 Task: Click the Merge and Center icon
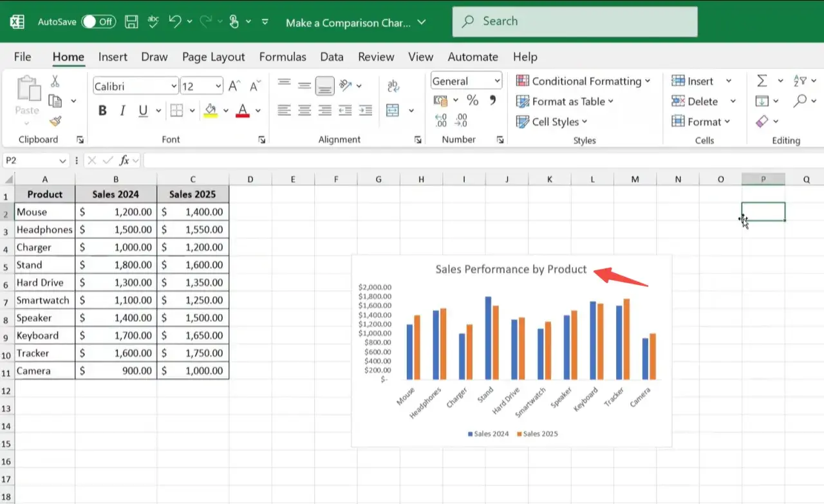click(x=393, y=111)
